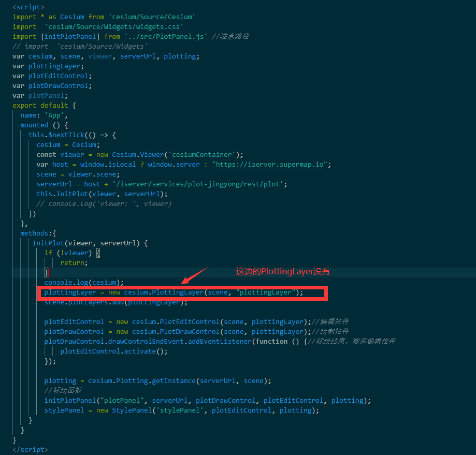The height and width of the screenshot is (455, 476).
Task: Click the //编辑控件 comment
Action: click(x=330, y=322)
